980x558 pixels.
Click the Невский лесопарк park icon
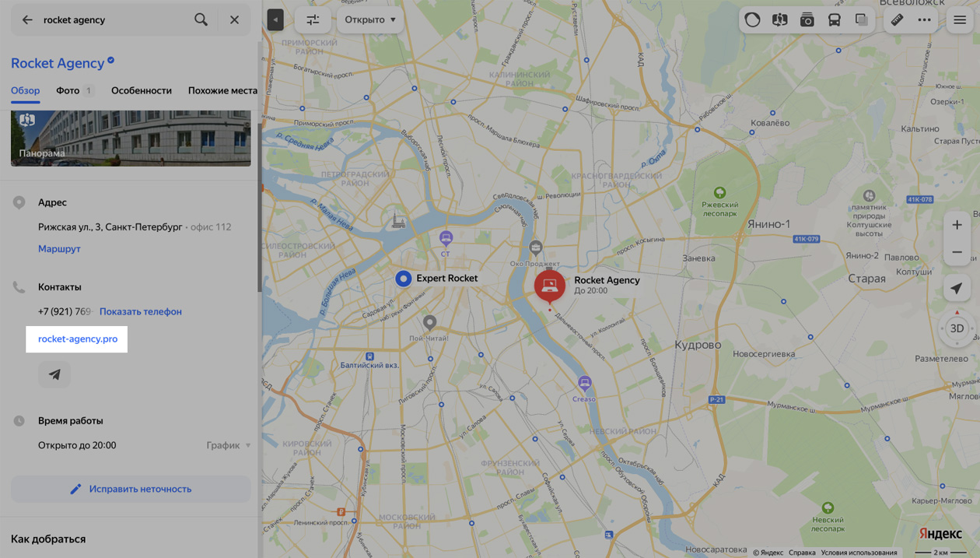point(828,508)
